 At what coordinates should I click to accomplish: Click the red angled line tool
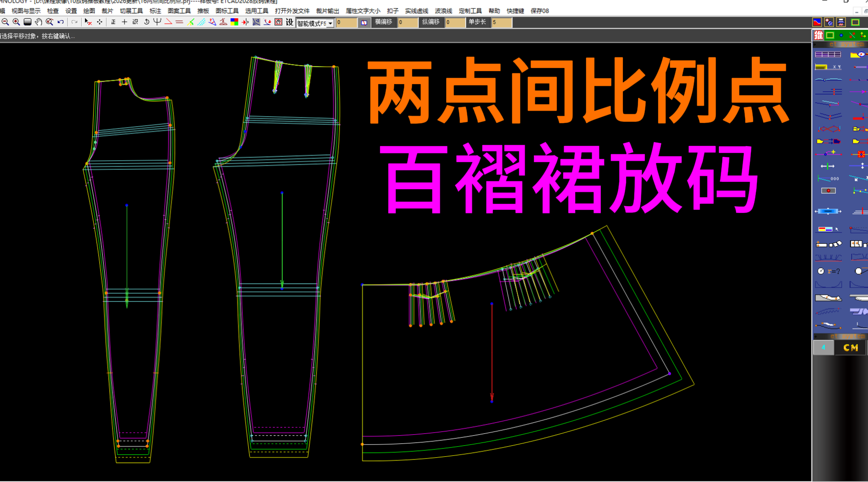coord(168,22)
